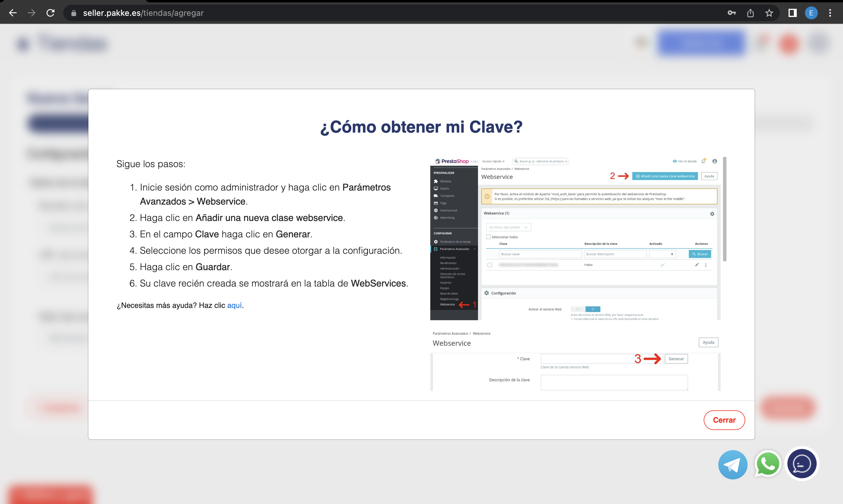The height and width of the screenshot is (504, 843).
Task: Click the PrestaShop tutorial screenshot
Action: (x=575, y=238)
